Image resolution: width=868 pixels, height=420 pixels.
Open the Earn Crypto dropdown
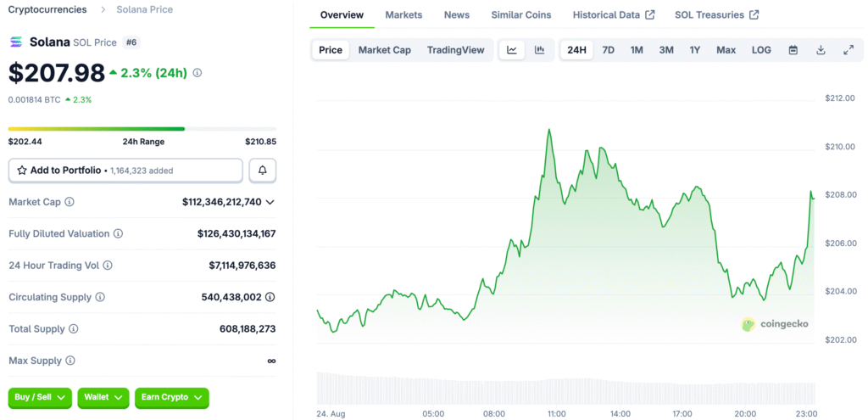[x=171, y=397]
